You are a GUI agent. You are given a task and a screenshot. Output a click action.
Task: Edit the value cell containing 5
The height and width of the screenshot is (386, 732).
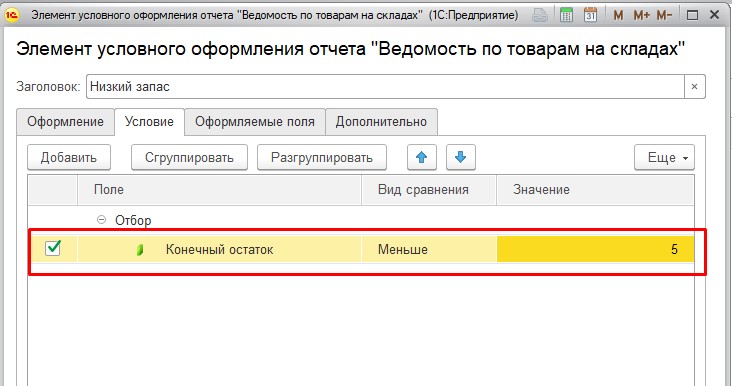coord(595,249)
